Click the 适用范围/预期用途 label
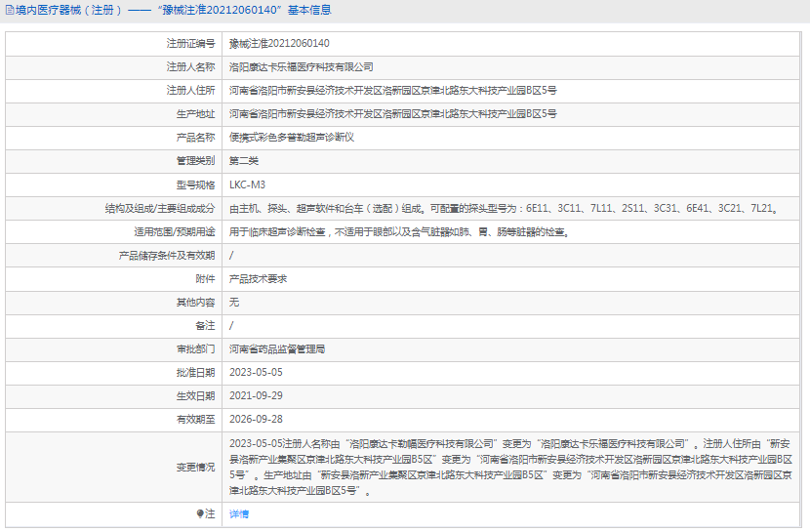 point(175,232)
